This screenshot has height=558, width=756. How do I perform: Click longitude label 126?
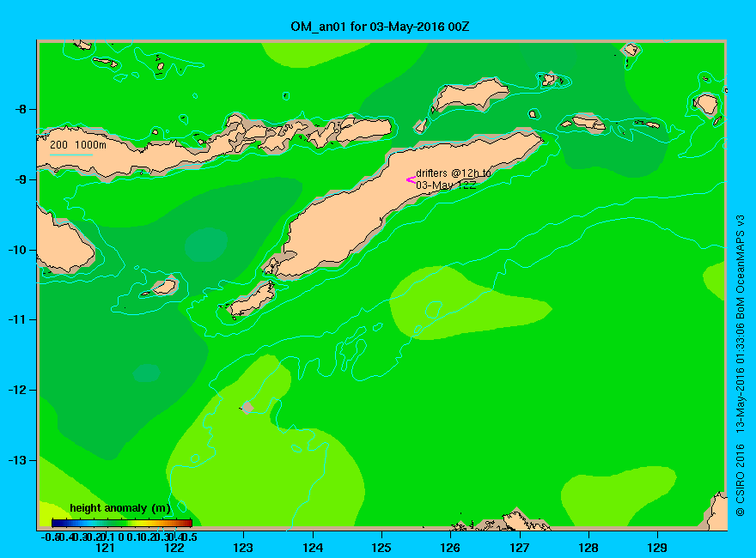coord(450,548)
